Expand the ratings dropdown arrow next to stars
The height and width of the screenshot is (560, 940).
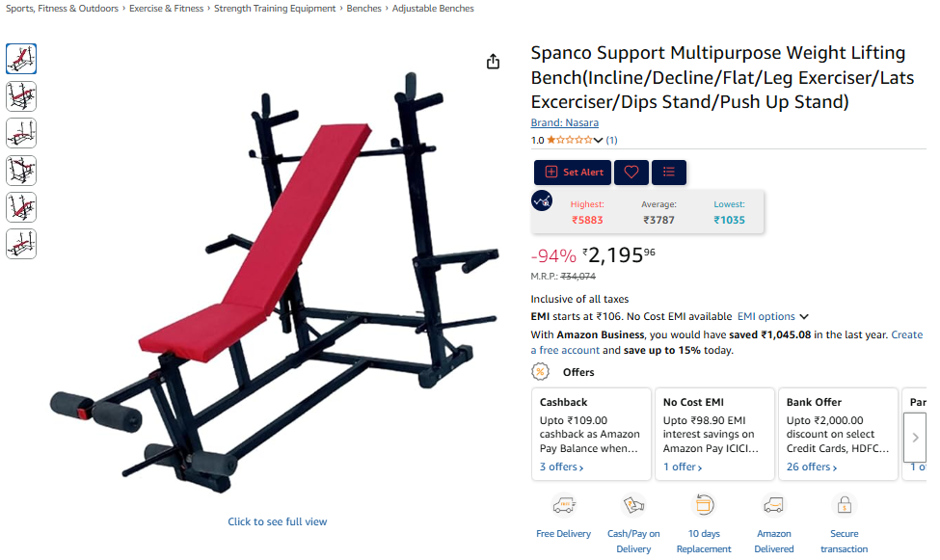pyautogui.click(x=599, y=141)
